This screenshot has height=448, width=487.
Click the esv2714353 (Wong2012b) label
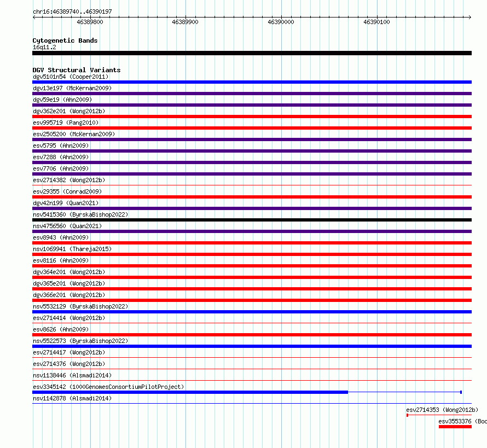pos(442,410)
